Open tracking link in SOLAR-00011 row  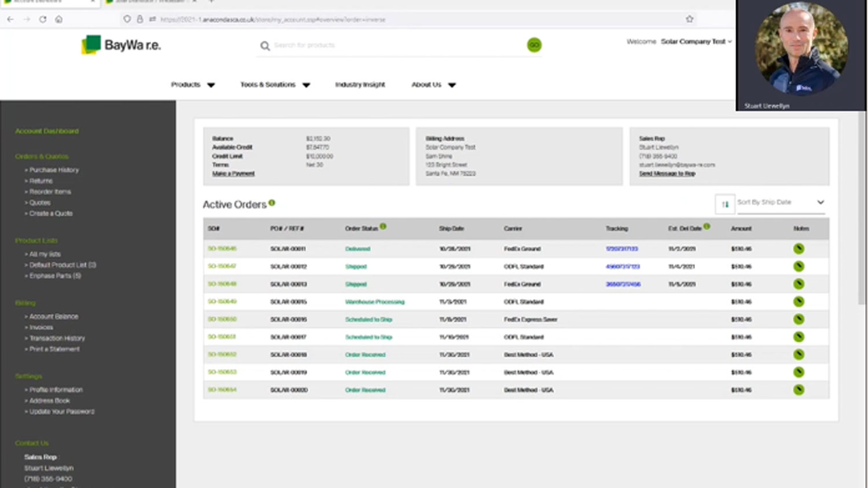coord(622,249)
